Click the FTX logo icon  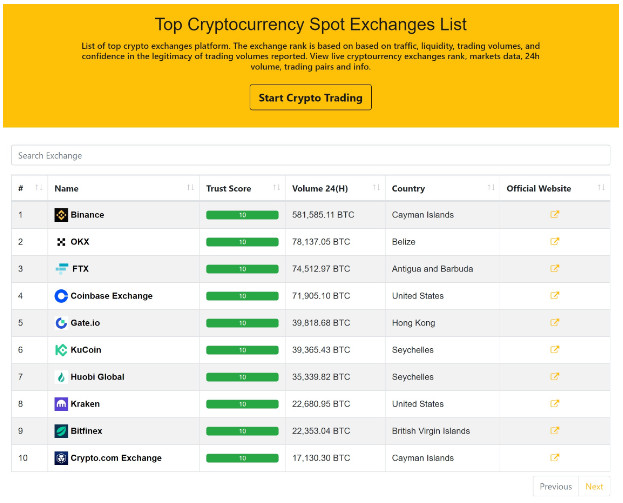click(x=62, y=269)
